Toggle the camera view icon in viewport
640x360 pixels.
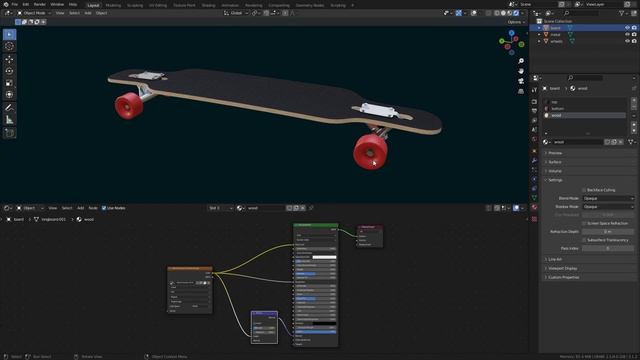tap(521, 81)
